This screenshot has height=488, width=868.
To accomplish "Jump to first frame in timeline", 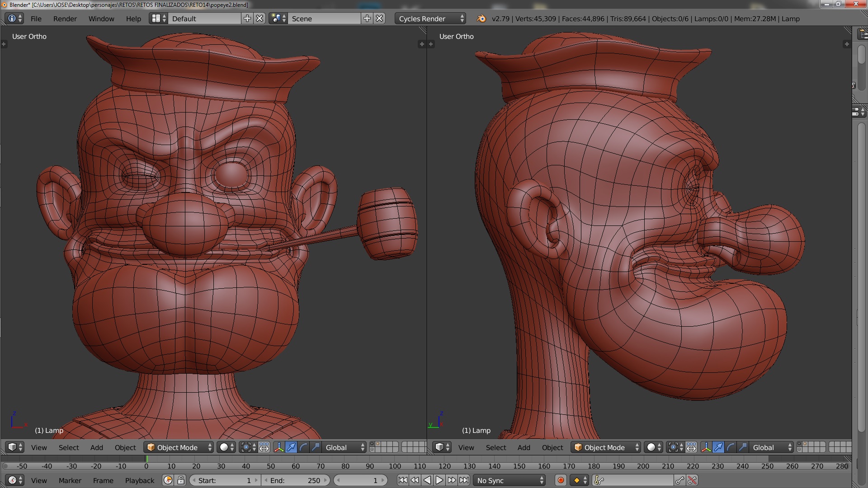I will click(402, 480).
